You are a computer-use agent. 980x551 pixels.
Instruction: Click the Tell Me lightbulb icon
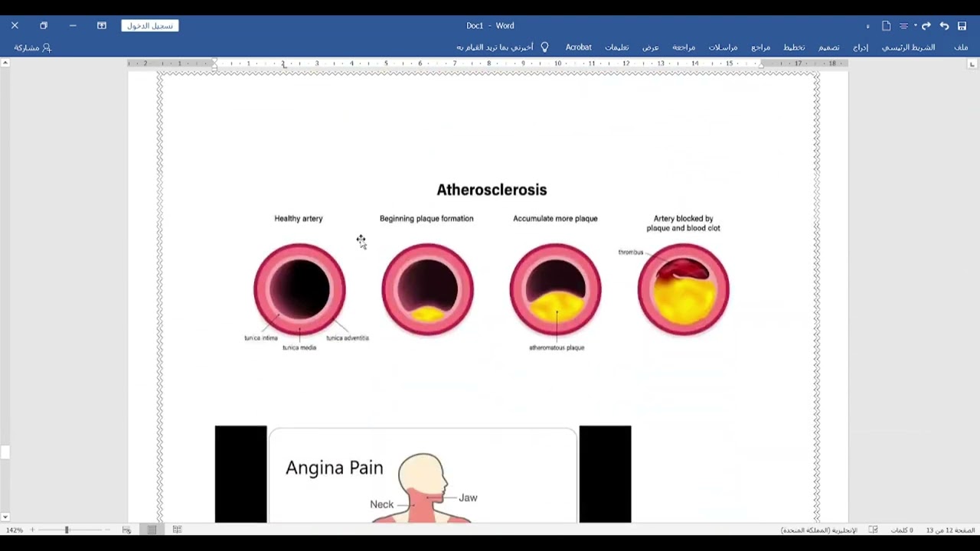tap(544, 47)
